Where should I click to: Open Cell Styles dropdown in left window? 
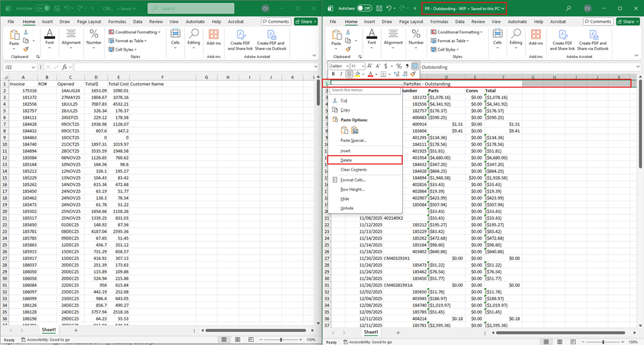point(122,49)
